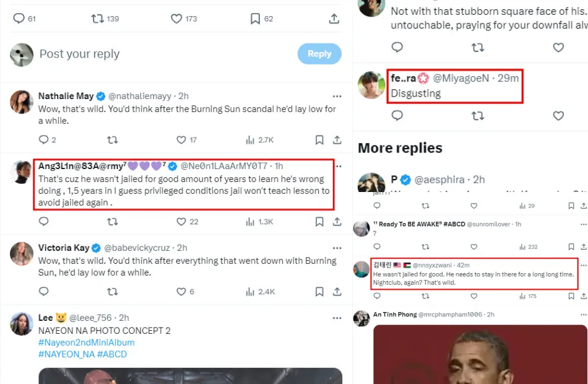Like Nathalie May's reply
Viewport: 588px width, 384px height.
tap(181, 140)
